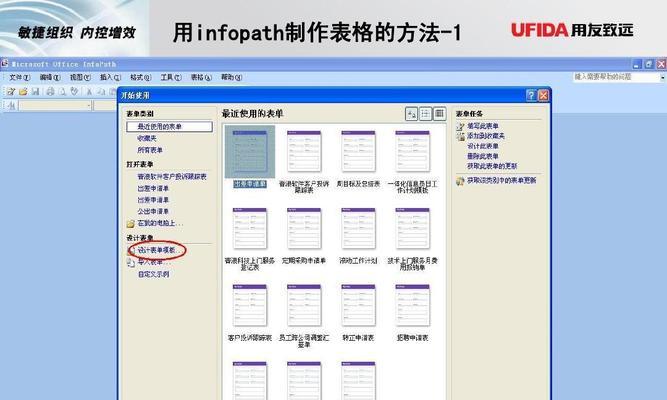Screen dimensions: 667x400
Task: Click the font style icon left of font box
Action: click(x=11, y=105)
